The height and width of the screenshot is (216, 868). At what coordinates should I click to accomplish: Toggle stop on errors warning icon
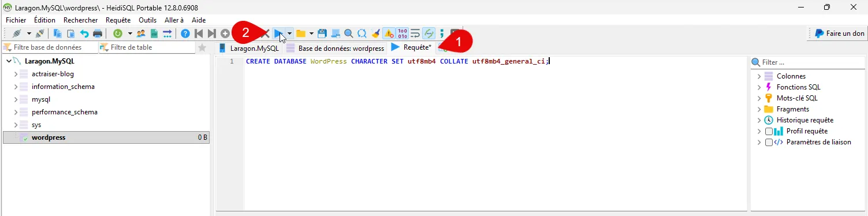[x=389, y=33]
